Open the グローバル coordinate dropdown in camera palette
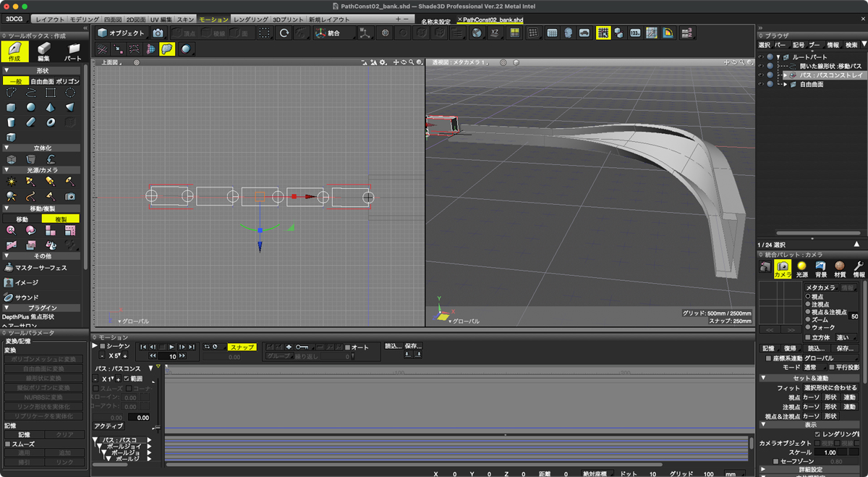Image resolution: width=868 pixels, height=477 pixels. pyautogui.click(x=830, y=358)
